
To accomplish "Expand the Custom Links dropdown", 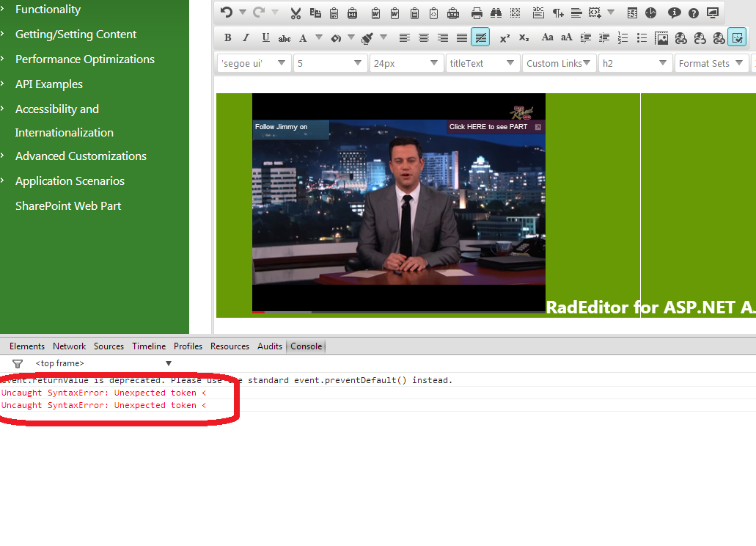I will (559, 64).
